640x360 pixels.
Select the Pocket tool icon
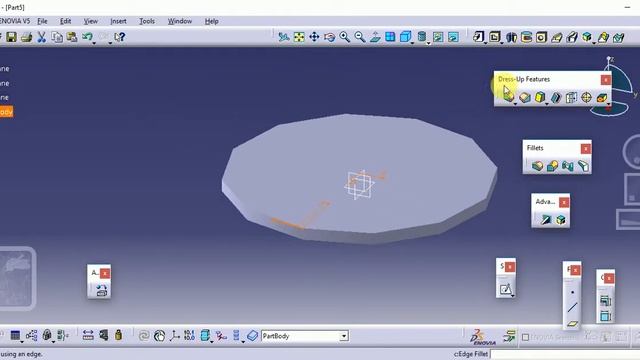pyautogui.click(x=495, y=37)
